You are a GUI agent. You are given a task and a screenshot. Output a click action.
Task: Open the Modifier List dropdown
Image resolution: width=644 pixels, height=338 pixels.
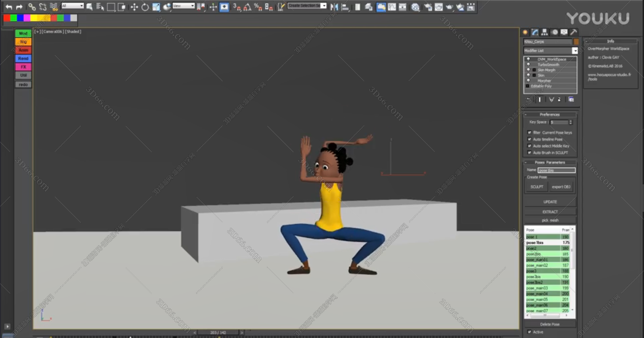(575, 50)
